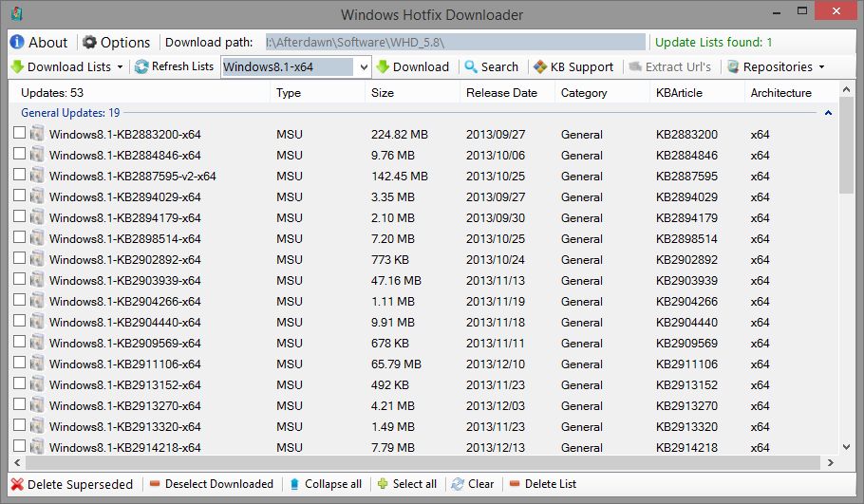Image resolution: width=864 pixels, height=504 pixels.
Task: Click the Collapse all icon
Action: [294, 484]
